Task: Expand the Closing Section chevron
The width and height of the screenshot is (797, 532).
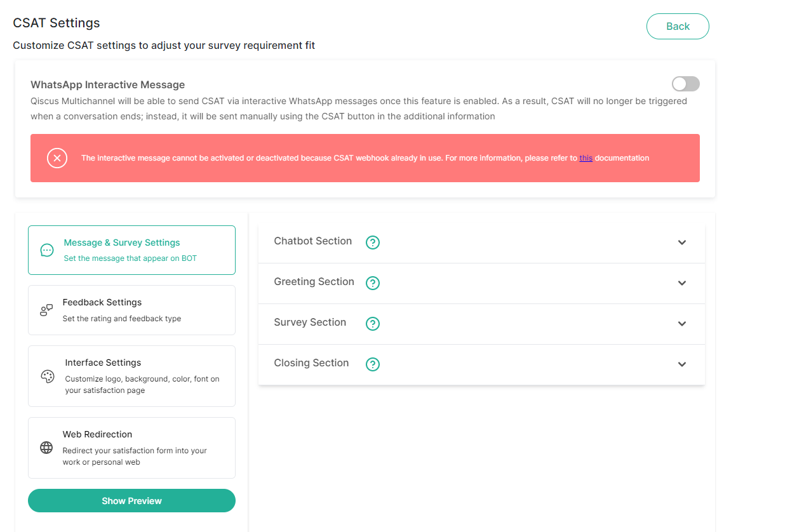Action: 682,364
